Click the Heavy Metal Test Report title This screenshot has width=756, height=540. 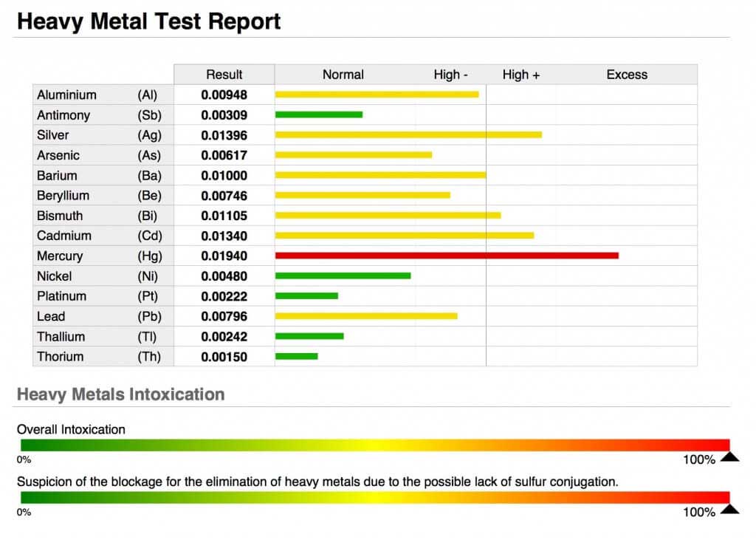pyautogui.click(x=148, y=21)
